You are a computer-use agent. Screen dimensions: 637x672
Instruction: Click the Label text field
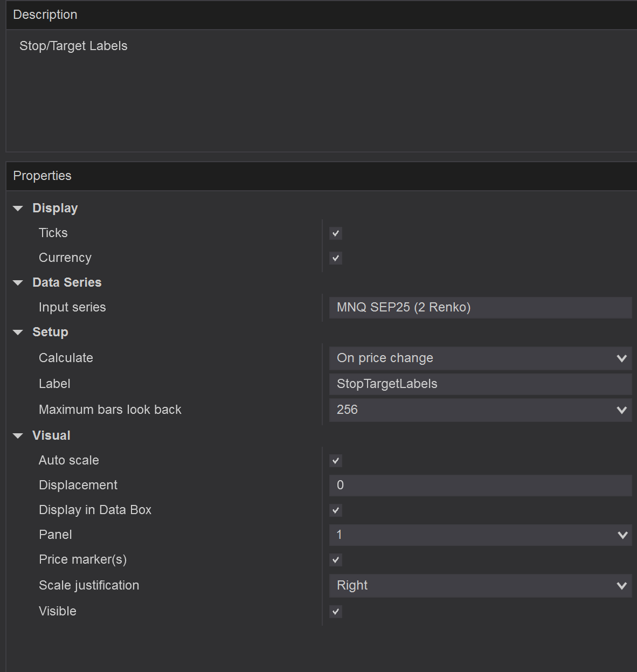(x=480, y=384)
